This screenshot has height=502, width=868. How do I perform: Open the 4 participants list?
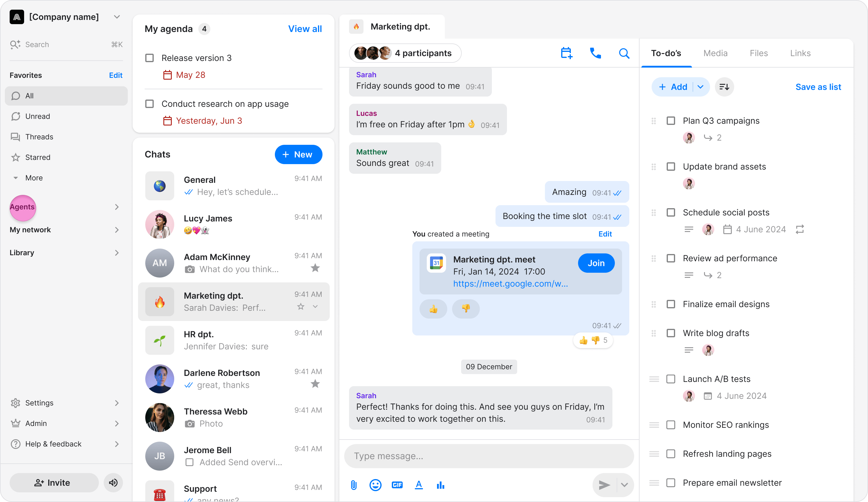405,53
